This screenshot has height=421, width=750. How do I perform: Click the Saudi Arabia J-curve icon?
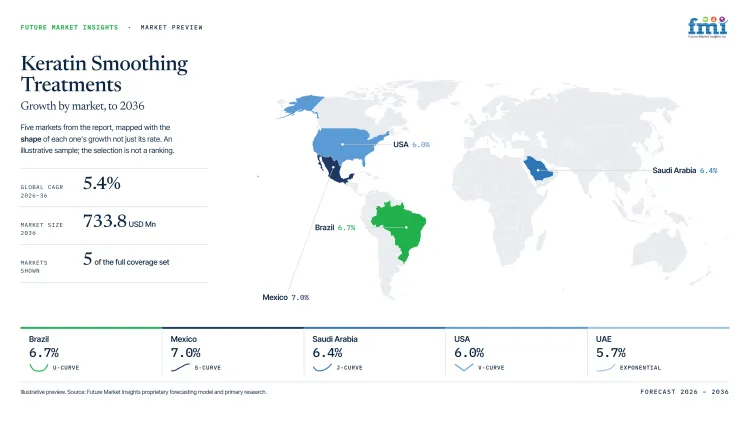point(322,367)
